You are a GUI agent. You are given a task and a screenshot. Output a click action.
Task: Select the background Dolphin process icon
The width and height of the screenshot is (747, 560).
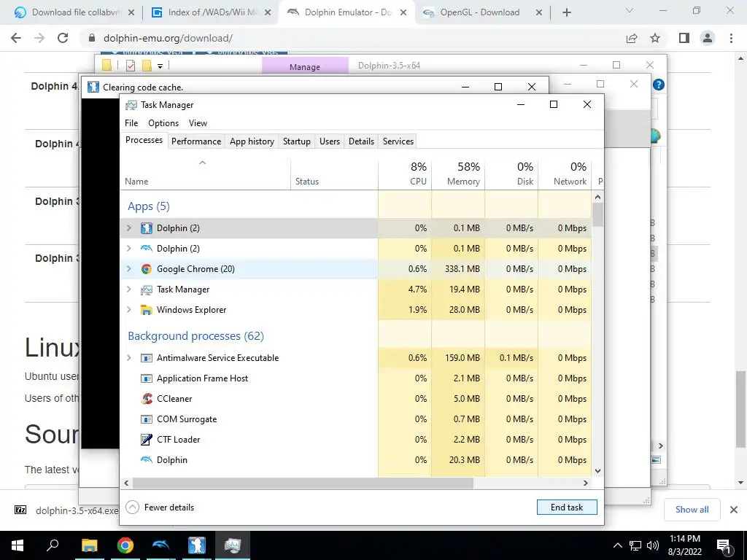(146, 460)
